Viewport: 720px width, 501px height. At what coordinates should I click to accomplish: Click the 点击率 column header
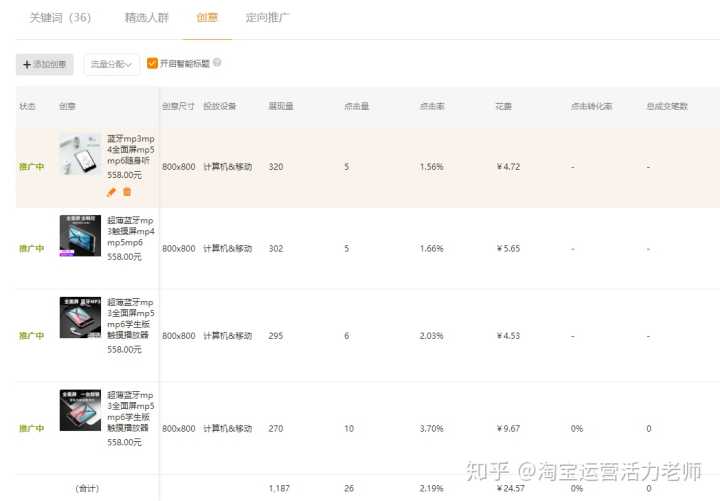coord(432,106)
